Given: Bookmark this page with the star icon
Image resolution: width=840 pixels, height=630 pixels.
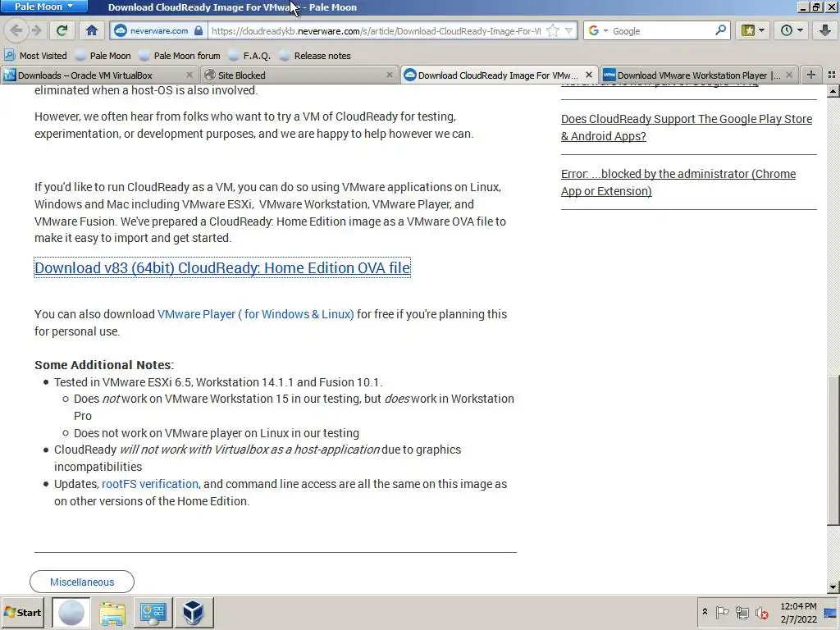Looking at the screenshot, I should pyautogui.click(x=553, y=30).
